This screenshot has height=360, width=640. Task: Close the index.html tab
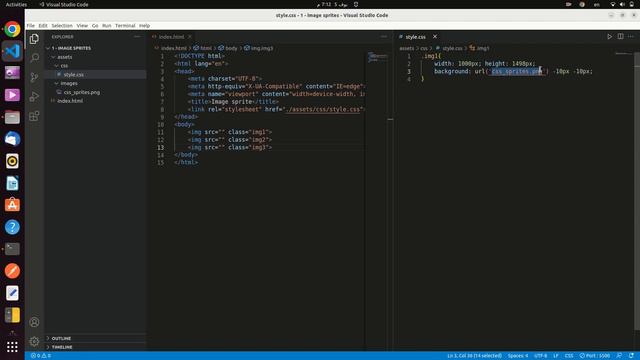pos(190,37)
